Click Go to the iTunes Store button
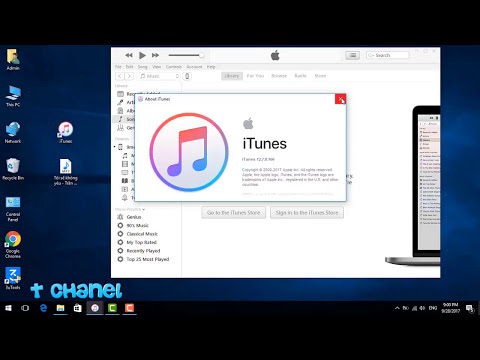480x360 pixels. pyautogui.click(x=233, y=213)
